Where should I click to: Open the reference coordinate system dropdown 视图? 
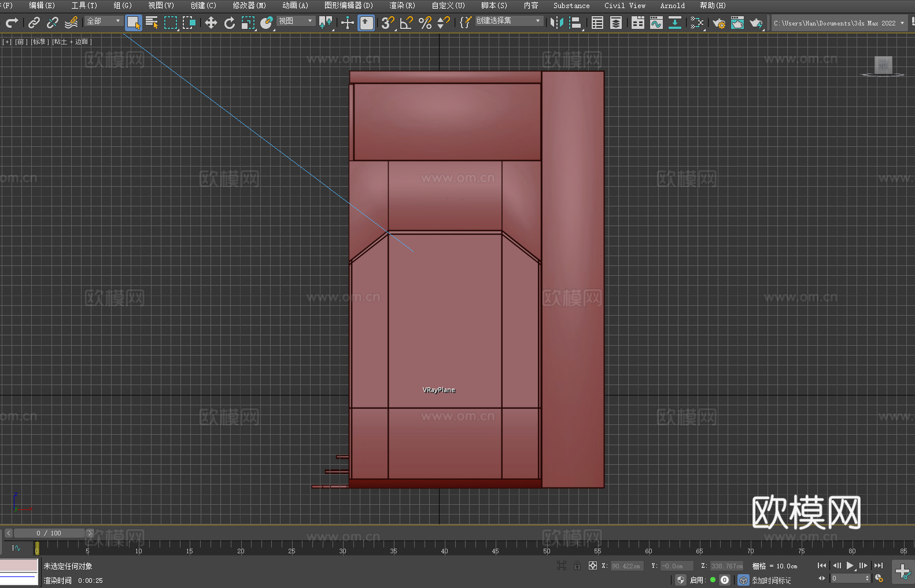click(x=296, y=21)
